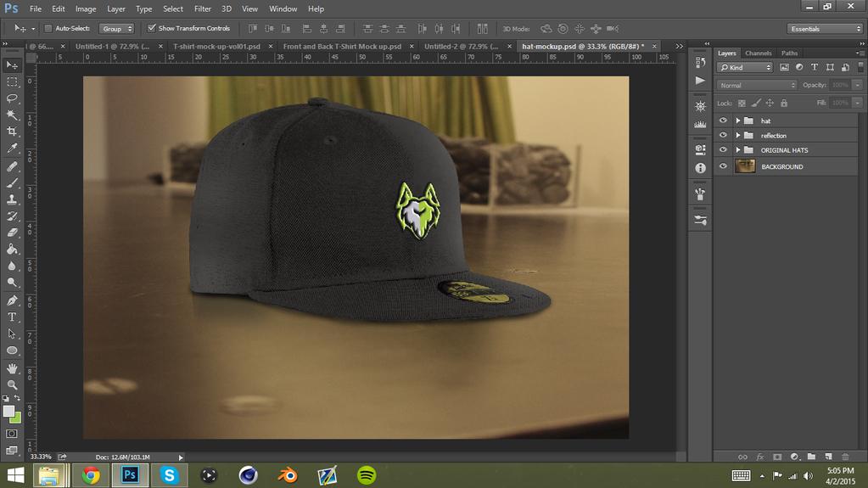Viewport: 868px width, 488px height.
Task: Show more document tabs chevron
Action: point(680,47)
